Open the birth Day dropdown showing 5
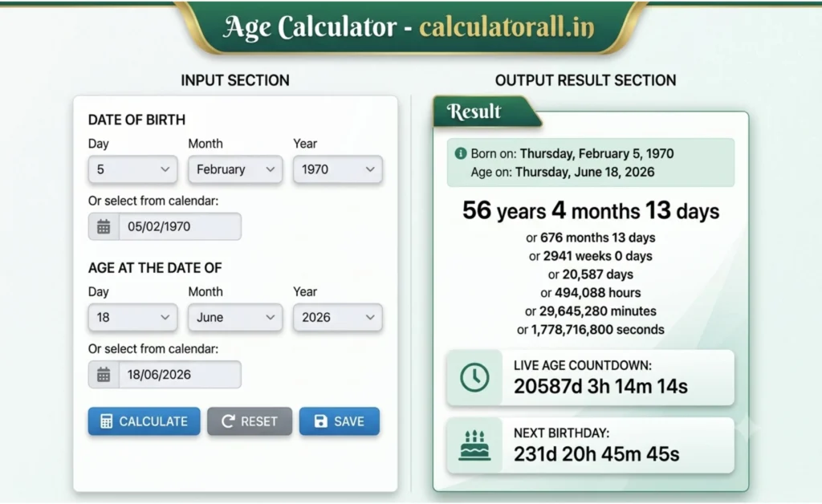This screenshot has width=822, height=504. [132, 169]
